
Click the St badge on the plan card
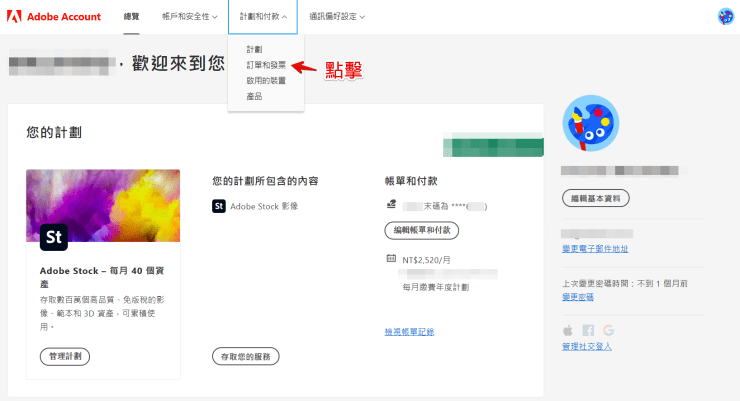click(x=54, y=237)
